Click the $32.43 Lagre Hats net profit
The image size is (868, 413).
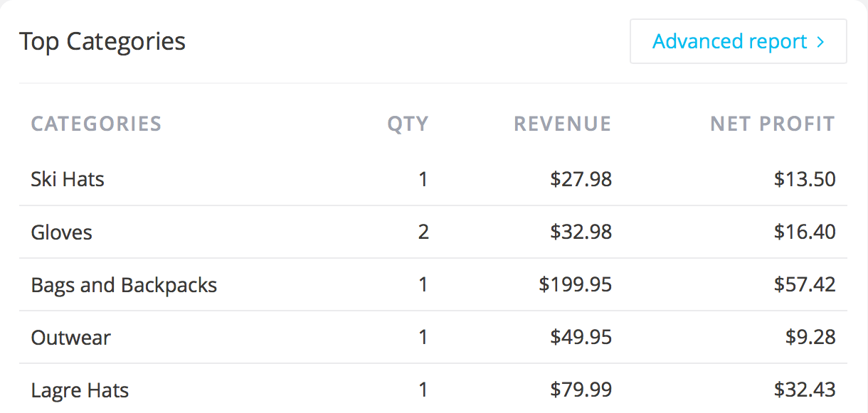805,390
